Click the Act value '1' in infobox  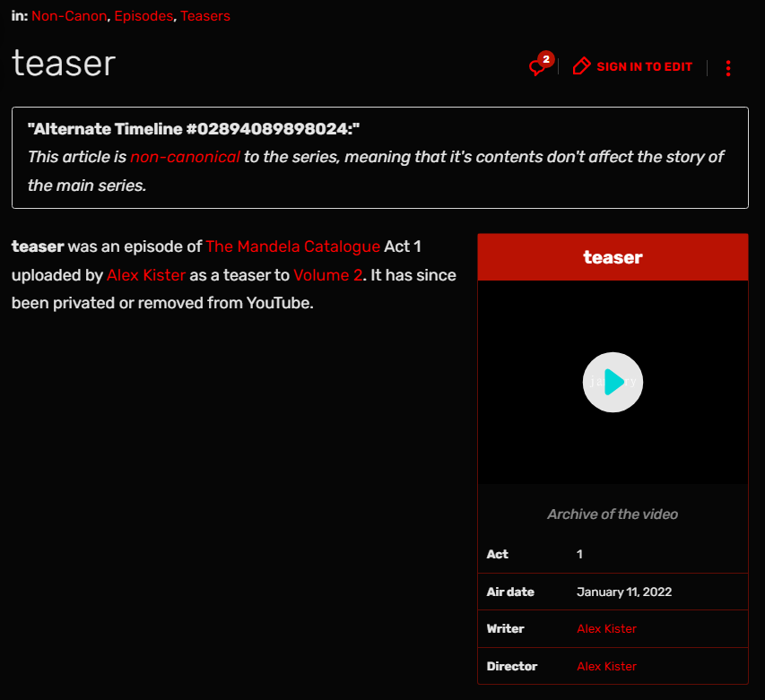[579, 554]
